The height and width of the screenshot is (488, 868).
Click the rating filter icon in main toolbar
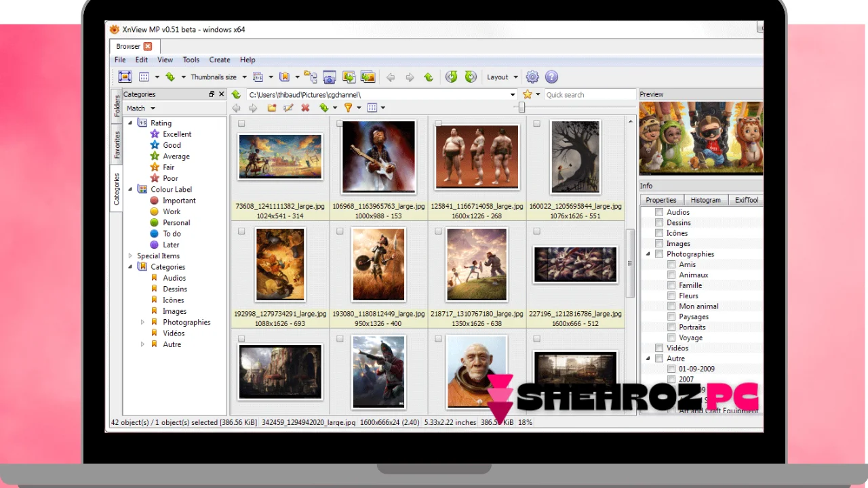(x=258, y=77)
